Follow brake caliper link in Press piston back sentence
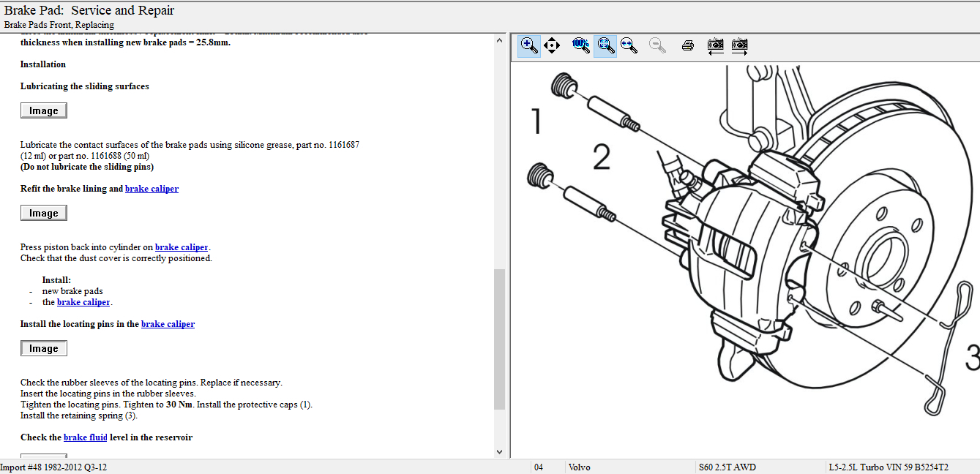 (x=182, y=247)
